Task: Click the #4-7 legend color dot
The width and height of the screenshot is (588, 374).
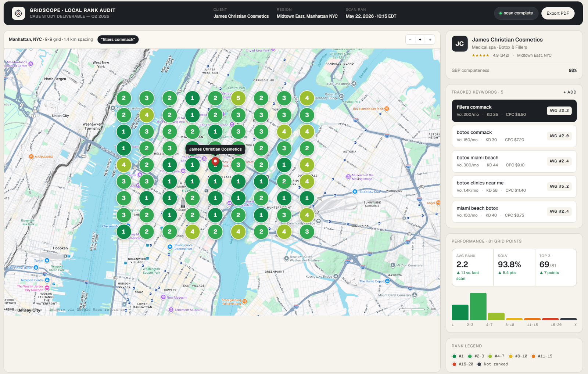Action: tap(490, 356)
